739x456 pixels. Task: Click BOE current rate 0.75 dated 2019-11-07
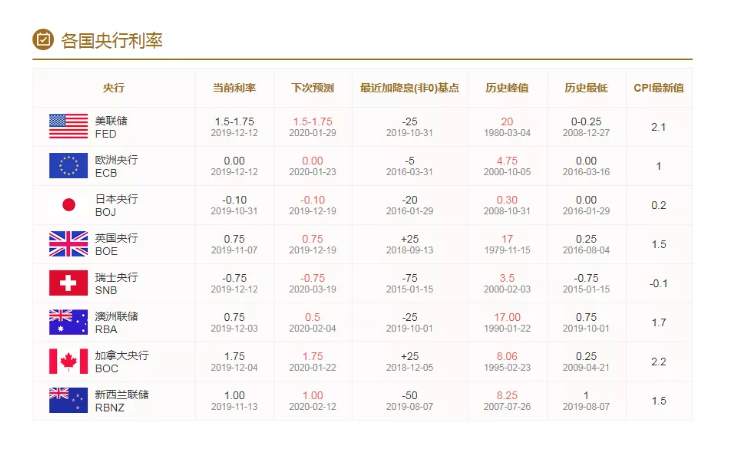pos(234,244)
